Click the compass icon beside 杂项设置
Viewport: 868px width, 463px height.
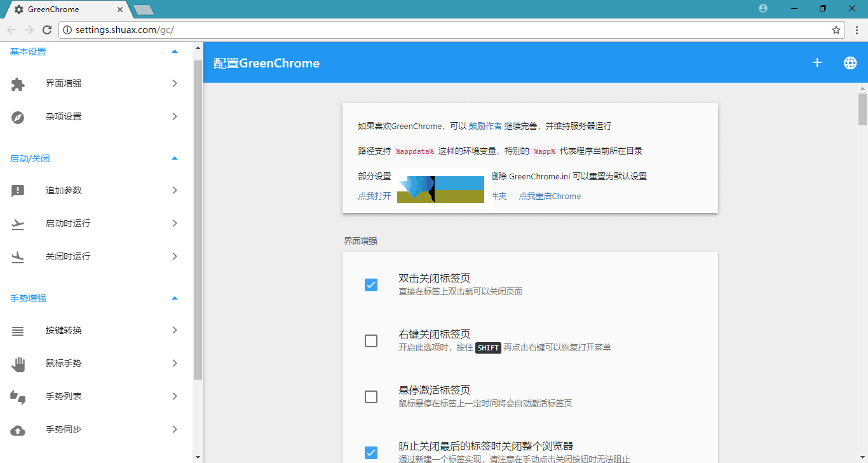(18, 117)
